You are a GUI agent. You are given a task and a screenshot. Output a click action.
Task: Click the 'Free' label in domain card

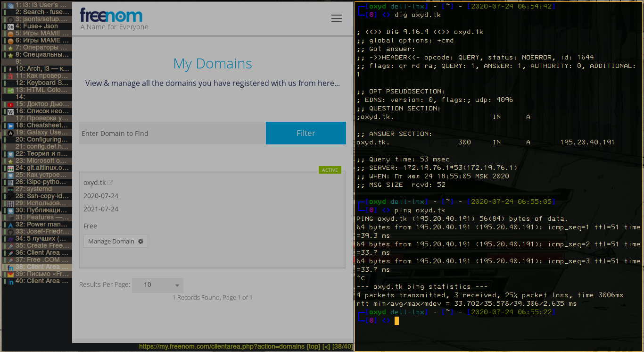(90, 226)
